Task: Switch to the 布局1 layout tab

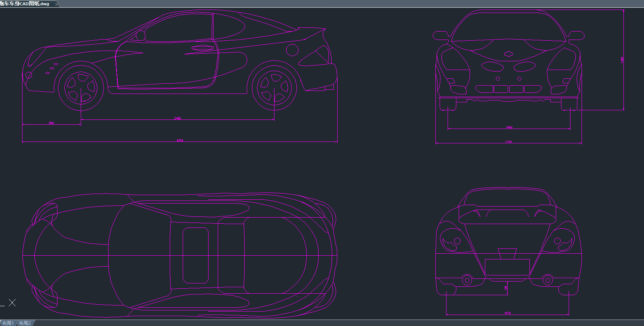Action: tap(8, 323)
